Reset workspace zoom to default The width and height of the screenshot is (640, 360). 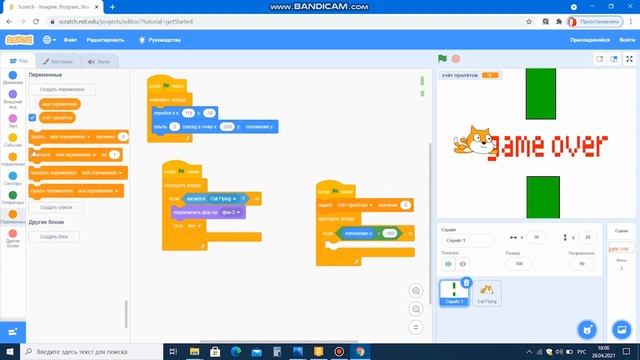tap(416, 327)
